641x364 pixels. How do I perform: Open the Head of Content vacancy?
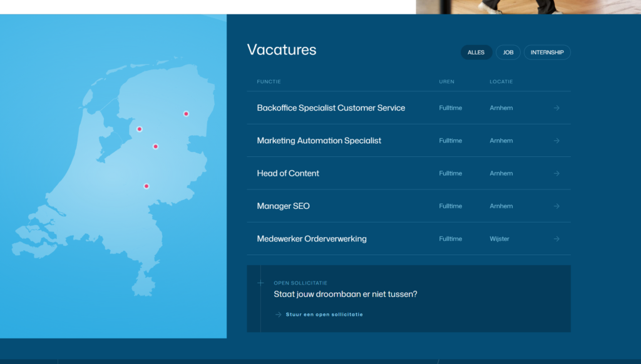pos(288,173)
